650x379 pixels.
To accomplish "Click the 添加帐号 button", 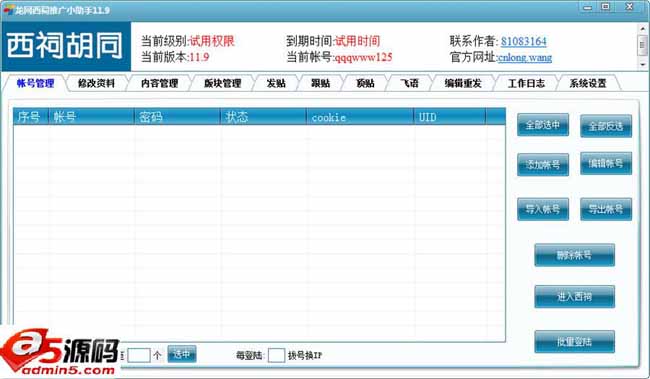I will pyautogui.click(x=543, y=165).
